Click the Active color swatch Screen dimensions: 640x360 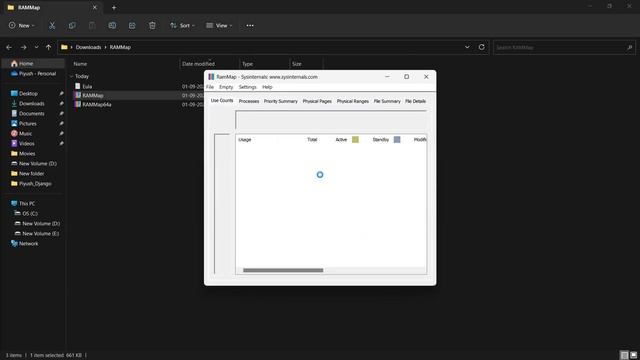pyautogui.click(x=356, y=140)
